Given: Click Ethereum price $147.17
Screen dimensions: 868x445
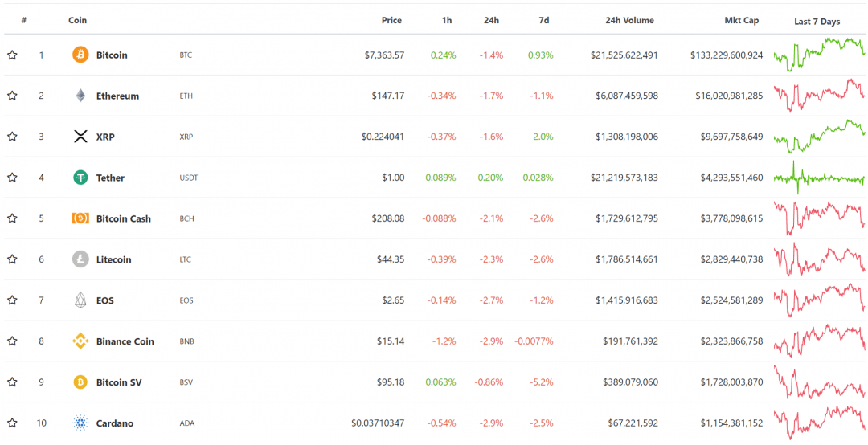Looking at the screenshot, I should pyautogui.click(x=388, y=96).
